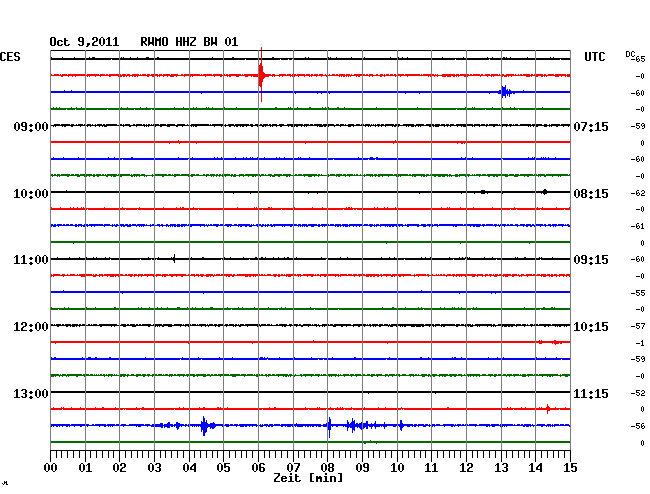Click the 15 minute axis tick label
The image size is (650, 494).
tap(570, 468)
